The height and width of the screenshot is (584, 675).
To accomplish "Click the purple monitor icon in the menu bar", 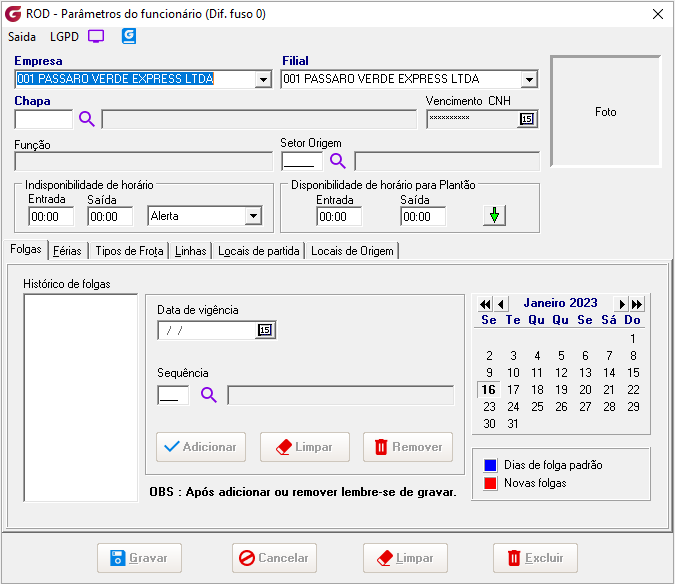I will (96, 37).
